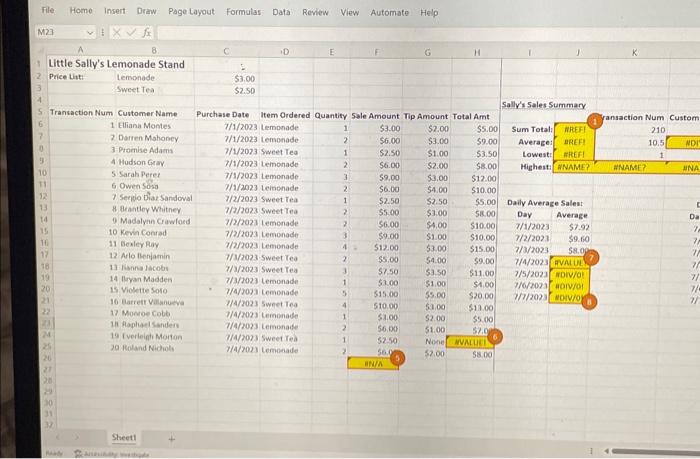The image size is (700, 459).
Task: Select column C header
Action: click(226, 51)
